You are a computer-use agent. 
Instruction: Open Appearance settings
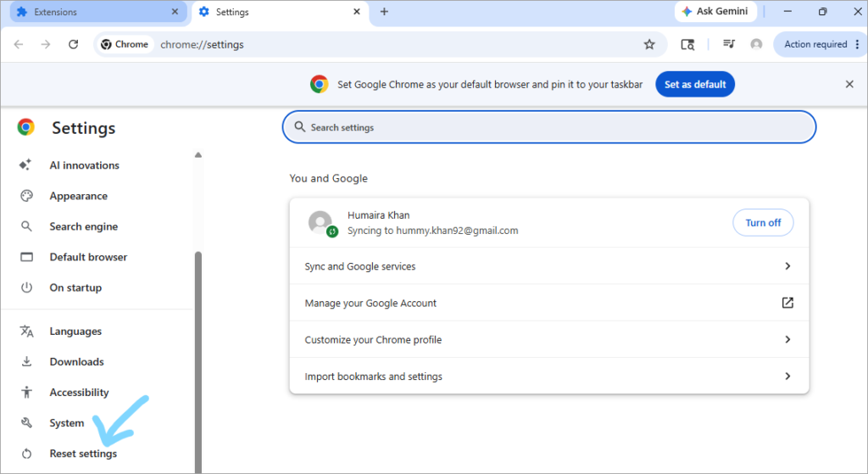click(x=79, y=196)
